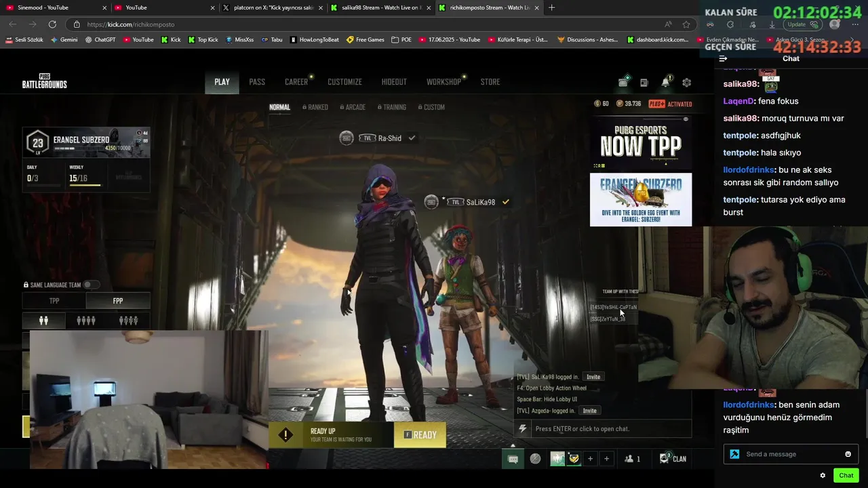Image resolution: width=868 pixels, height=488 pixels.
Task: Invite Azgeda- from the lobby log
Action: click(590, 411)
